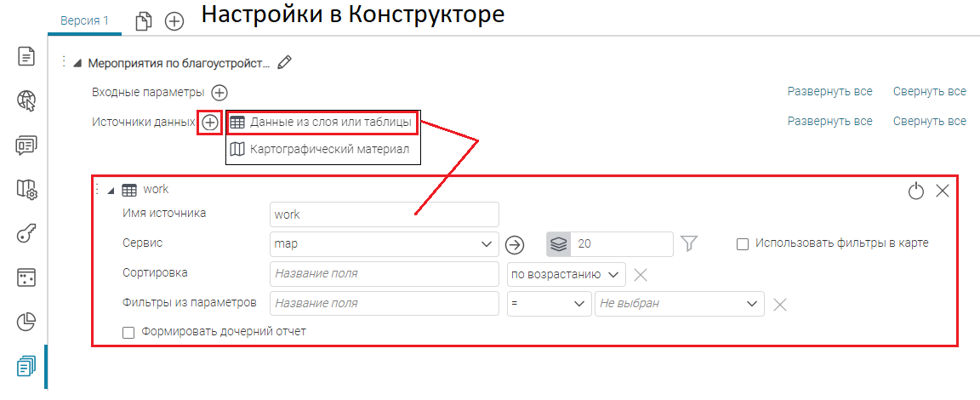Click the pencil icon to rename Мероприятия report
Image resolution: width=980 pixels, height=400 pixels.
285,62
